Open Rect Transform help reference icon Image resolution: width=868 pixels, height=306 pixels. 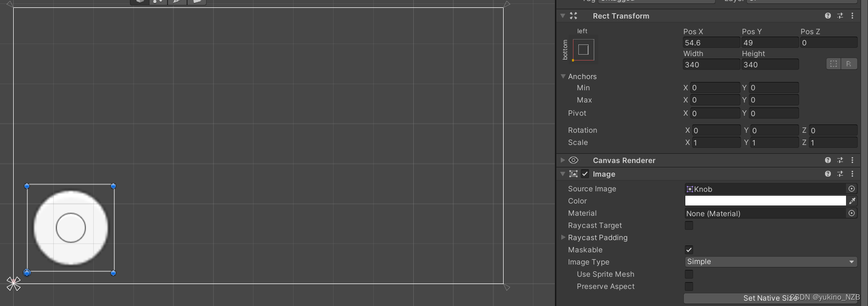[828, 16]
